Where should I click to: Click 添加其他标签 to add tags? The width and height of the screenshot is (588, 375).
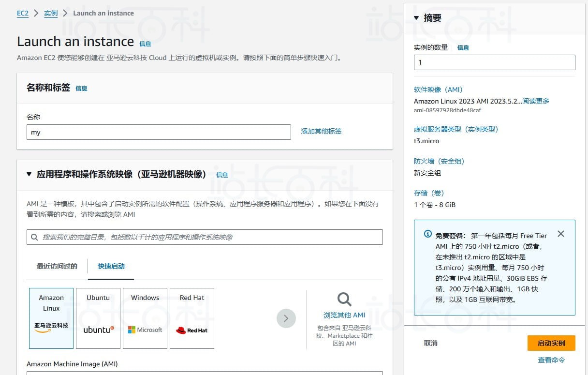[x=321, y=131]
